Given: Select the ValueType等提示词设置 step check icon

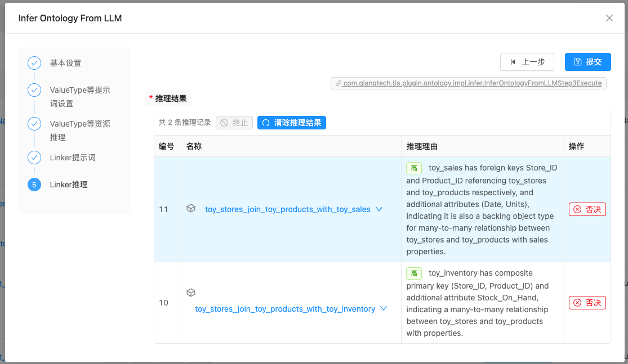Looking at the screenshot, I should 34,90.
